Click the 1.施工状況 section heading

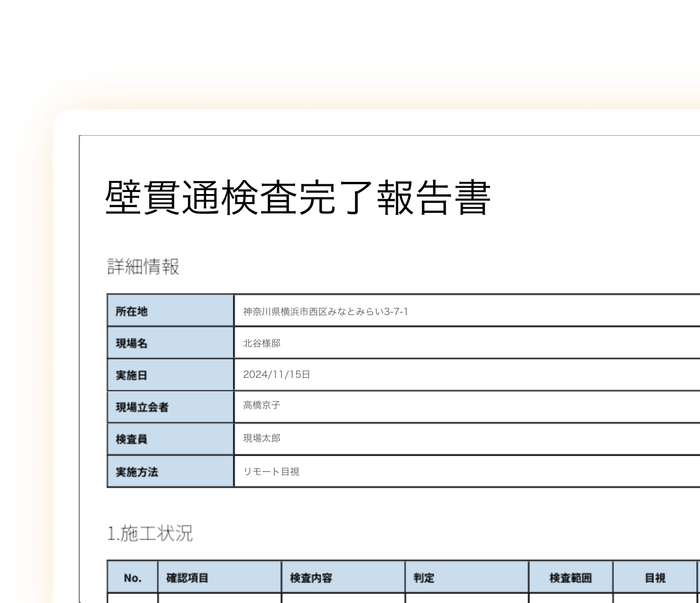[150, 533]
